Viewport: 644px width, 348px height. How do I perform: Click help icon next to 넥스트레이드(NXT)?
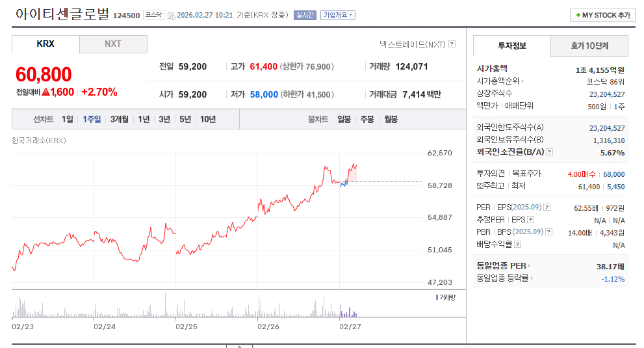pyautogui.click(x=452, y=44)
